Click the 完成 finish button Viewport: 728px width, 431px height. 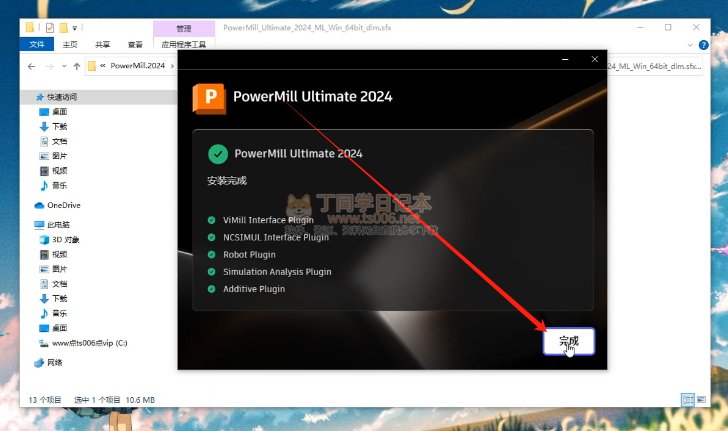pyautogui.click(x=569, y=341)
